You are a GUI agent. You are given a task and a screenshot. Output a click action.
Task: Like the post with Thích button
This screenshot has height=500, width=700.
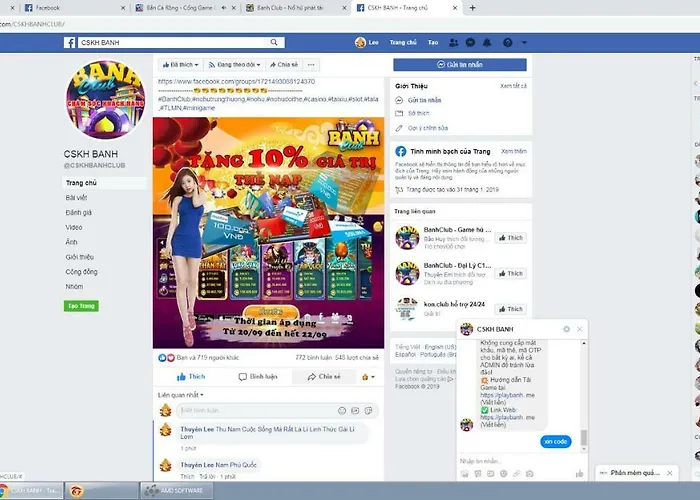pyautogui.click(x=191, y=377)
